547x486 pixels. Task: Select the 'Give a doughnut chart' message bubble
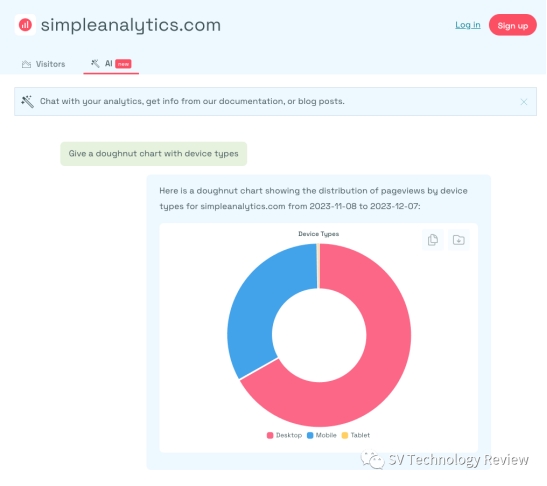click(x=153, y=154)
